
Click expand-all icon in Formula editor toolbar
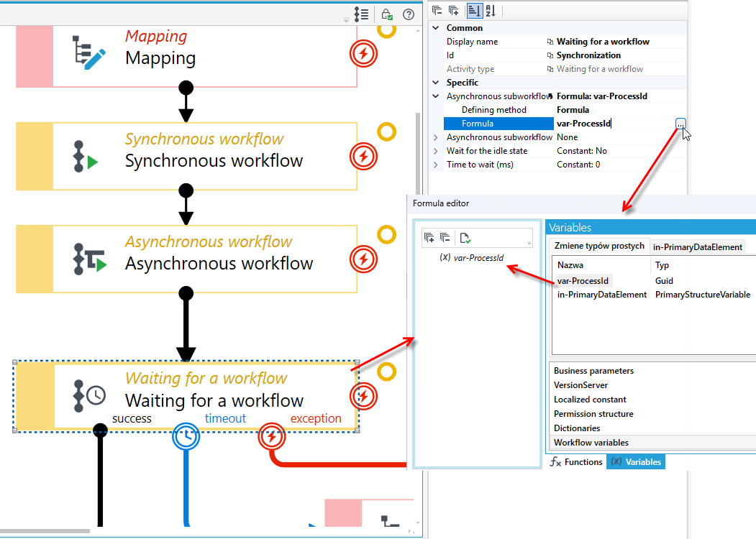(429, 237)
